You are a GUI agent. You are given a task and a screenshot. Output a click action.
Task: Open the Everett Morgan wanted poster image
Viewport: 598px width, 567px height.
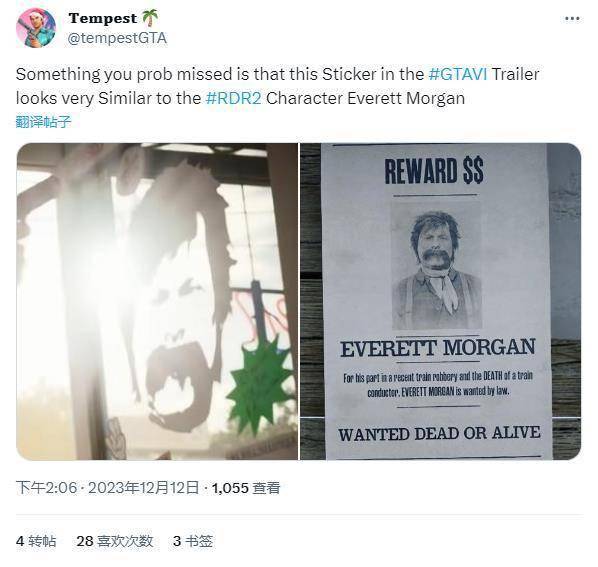(440, 301)
